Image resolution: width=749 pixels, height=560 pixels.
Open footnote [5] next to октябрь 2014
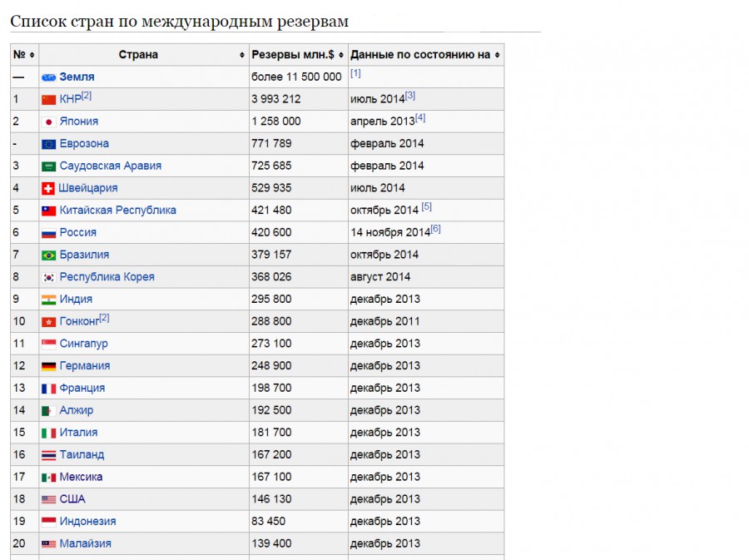(427, 206)
